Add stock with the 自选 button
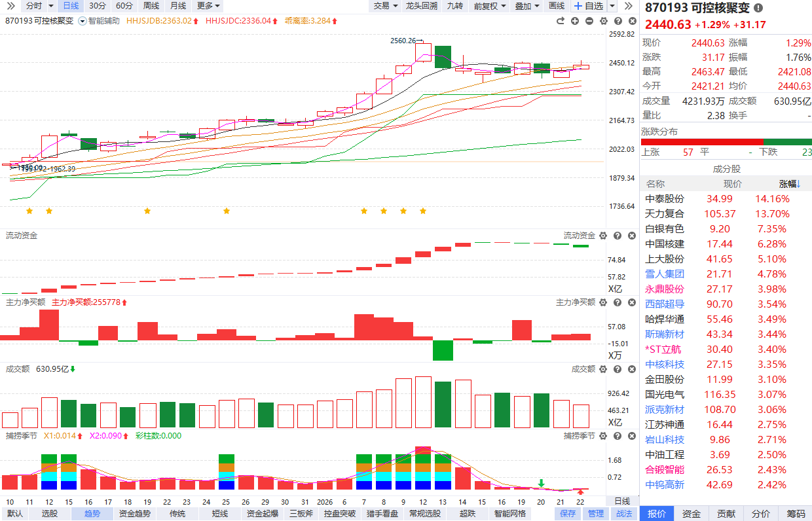The height and width of the screenshot is (521, 812). 589,6
